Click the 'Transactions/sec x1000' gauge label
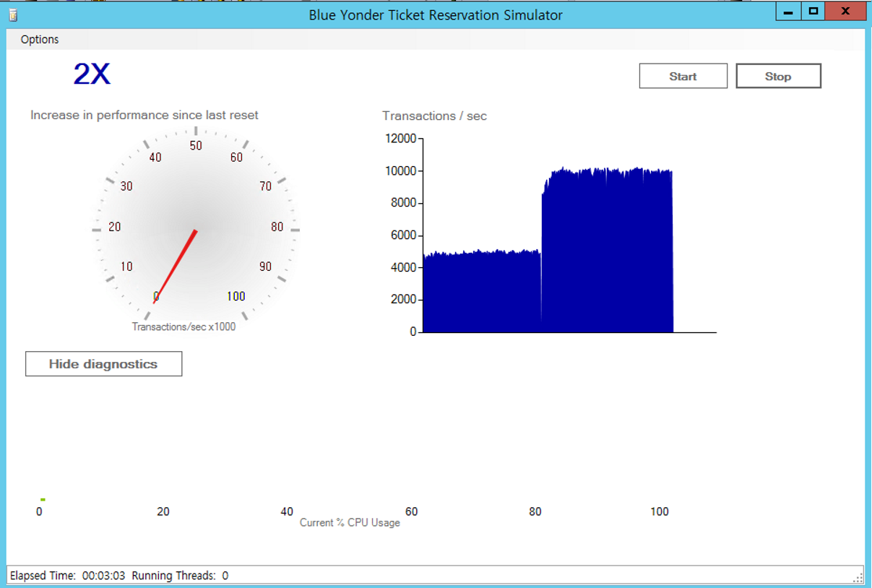This screenshot has width=872, height=588. point(184,327)
